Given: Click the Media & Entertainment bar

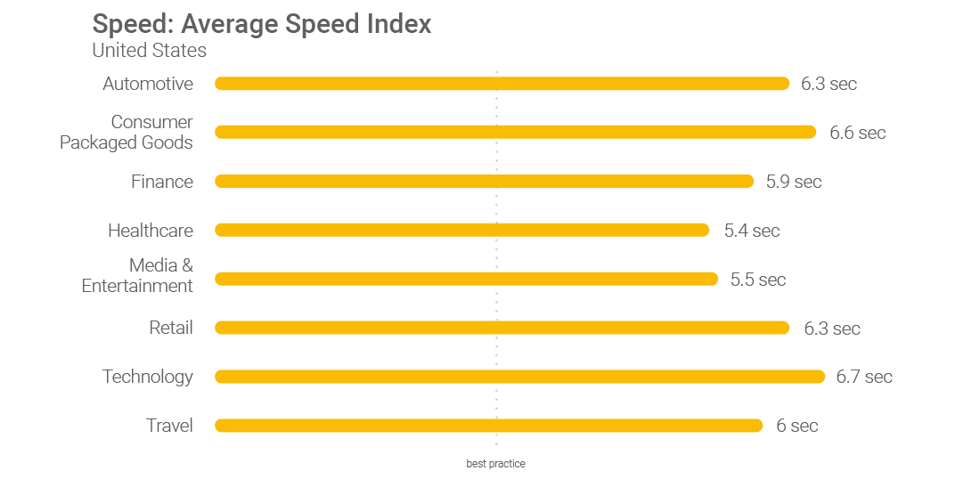Looking at the screenshot, I should pyautogui.click(x=466, y=279).
